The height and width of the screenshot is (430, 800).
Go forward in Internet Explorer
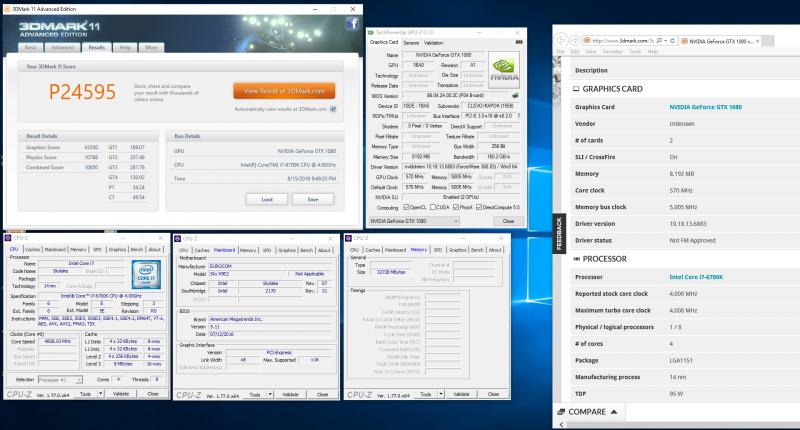575,40
